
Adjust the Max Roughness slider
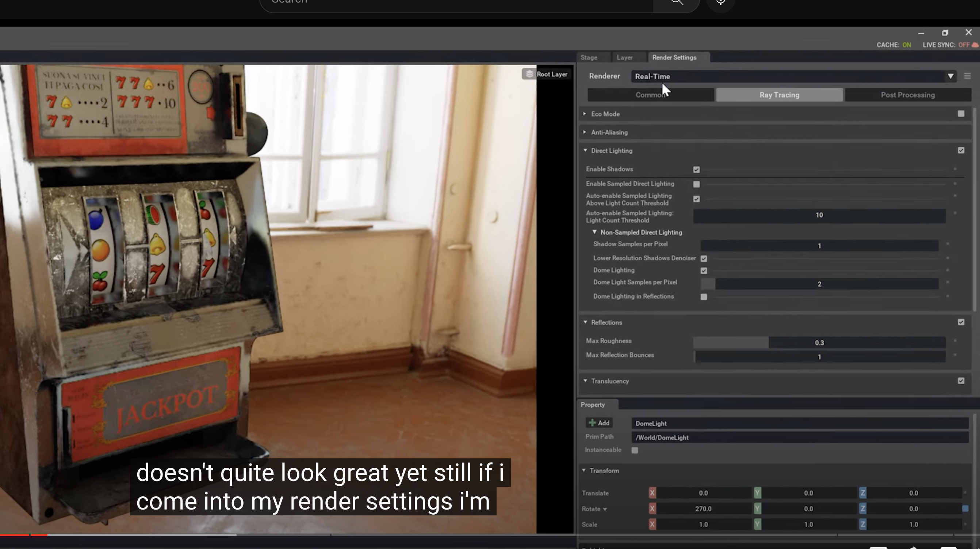click(x=819, y=342)
